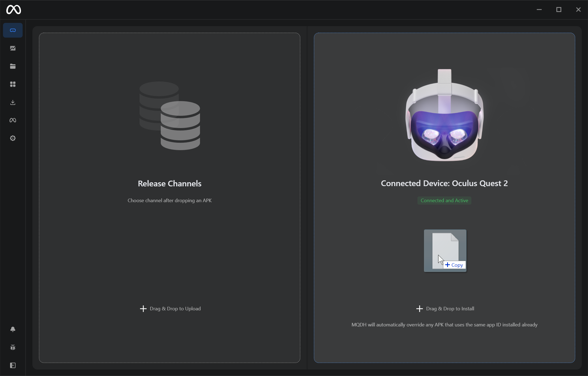This screenshot has width=588, height=376.
Task: Open notifications bell icon
Action: click(x=13, y=329)
